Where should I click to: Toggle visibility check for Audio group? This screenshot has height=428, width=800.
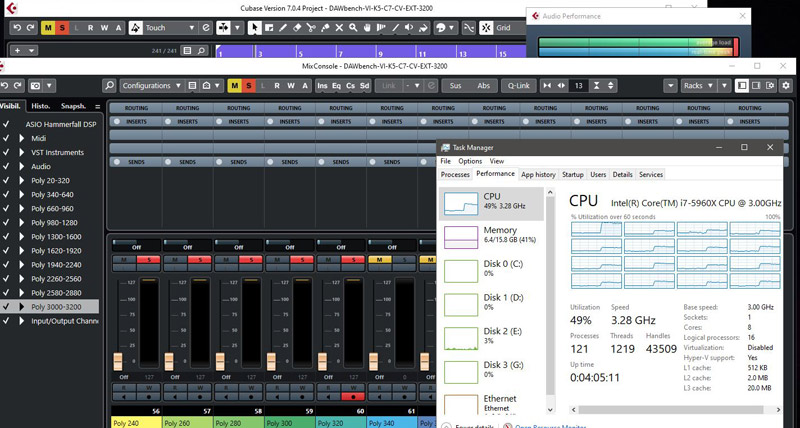click(6, 166)
